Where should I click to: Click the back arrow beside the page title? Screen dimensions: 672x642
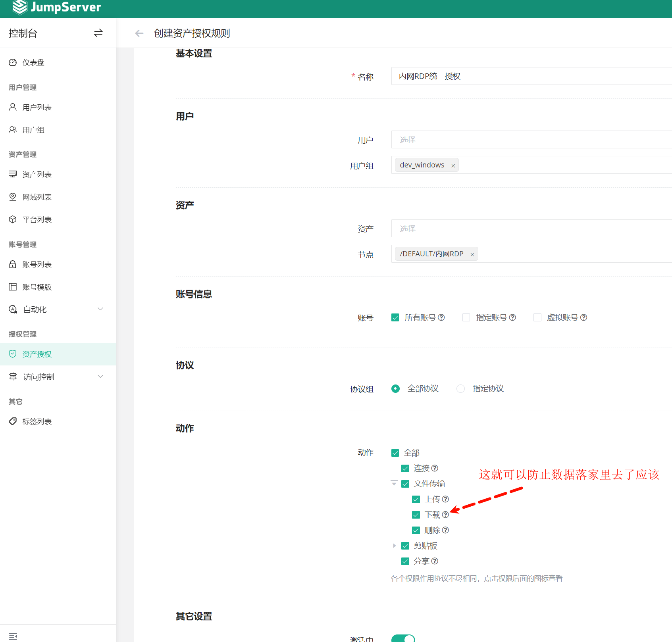(x=139, y=33)
